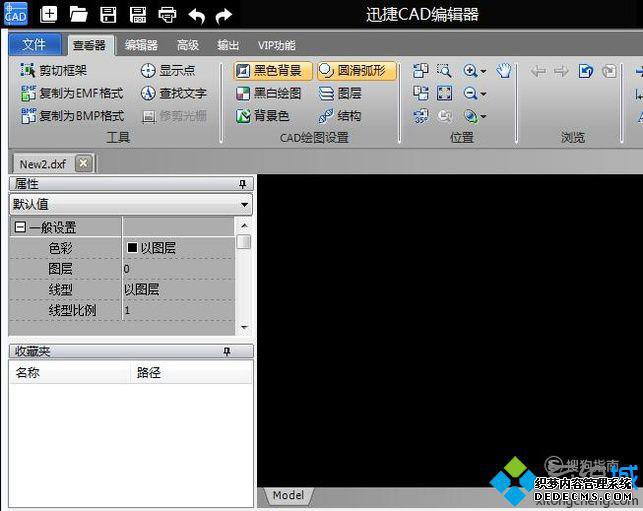This screenshot has width=643, height=511.
Task: Click the new file icon in title bar
Action: click(48, 15)
